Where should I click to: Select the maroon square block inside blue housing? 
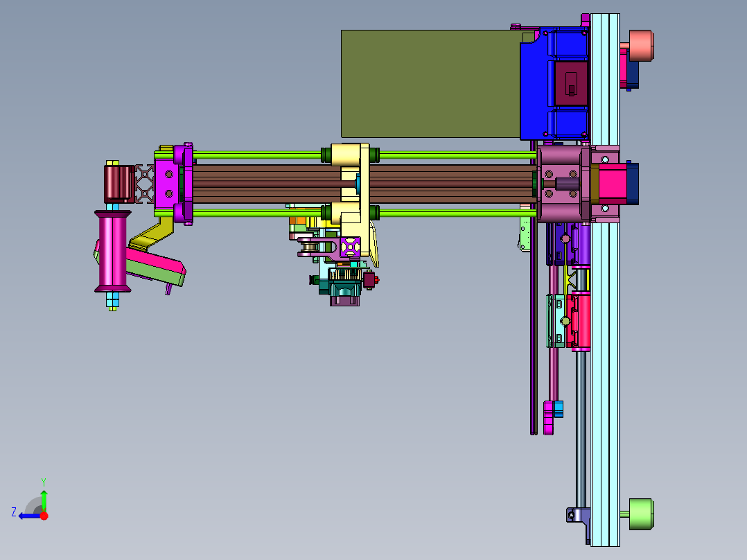click(571, 84)
